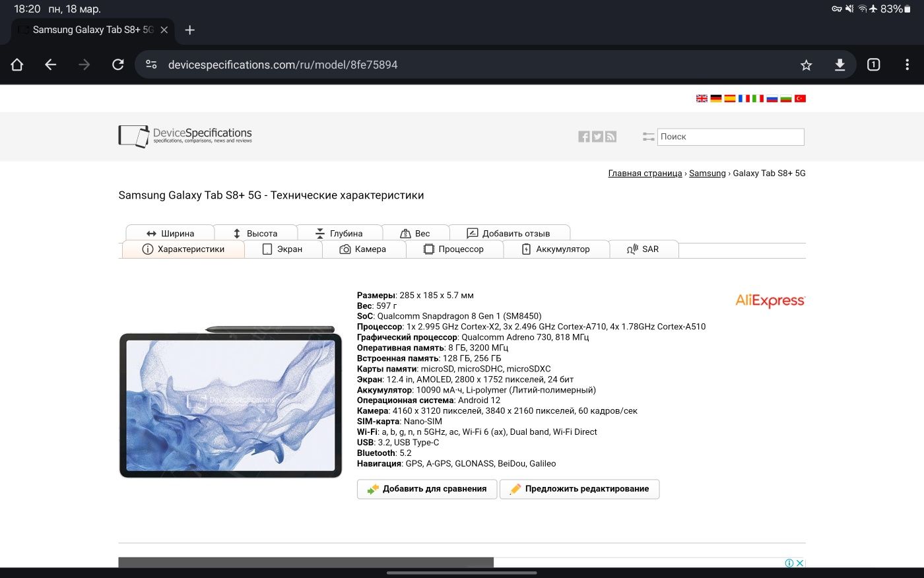Switch site language to Russian flag

point(772,98)
